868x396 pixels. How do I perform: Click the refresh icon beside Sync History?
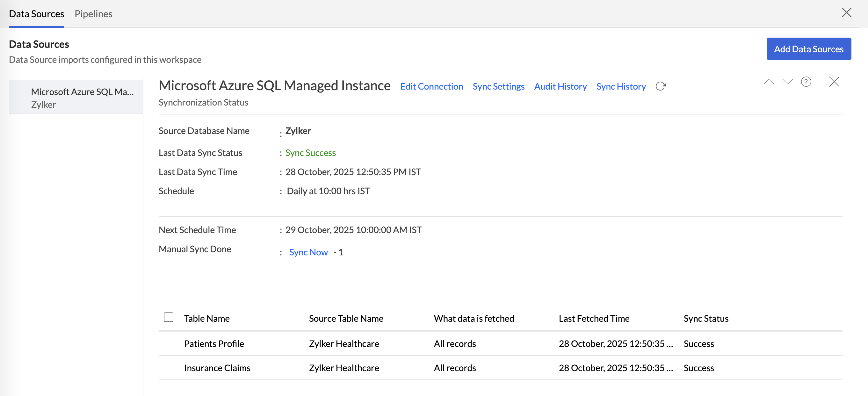(x=661, y=86)
